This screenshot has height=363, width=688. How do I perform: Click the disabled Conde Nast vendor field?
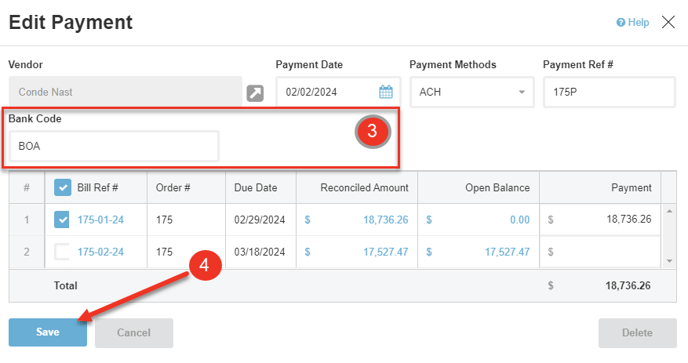[125, 91]
